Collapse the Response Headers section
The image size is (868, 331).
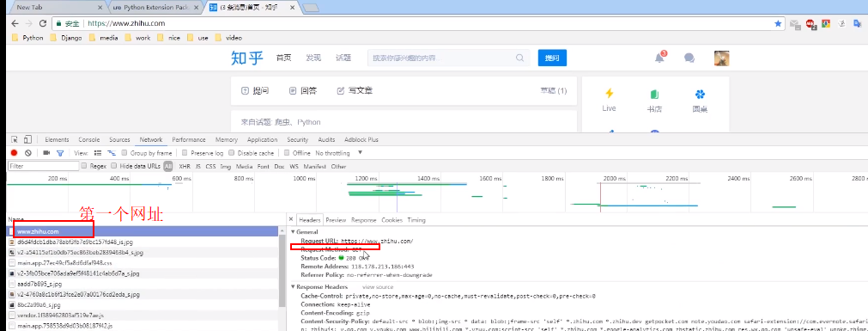[x=293, y=286]
